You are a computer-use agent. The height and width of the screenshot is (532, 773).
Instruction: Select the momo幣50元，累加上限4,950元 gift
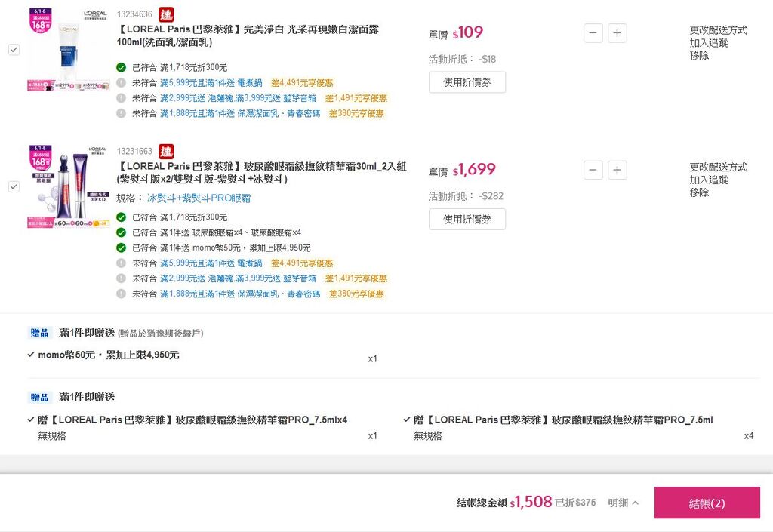coord(103,355)
